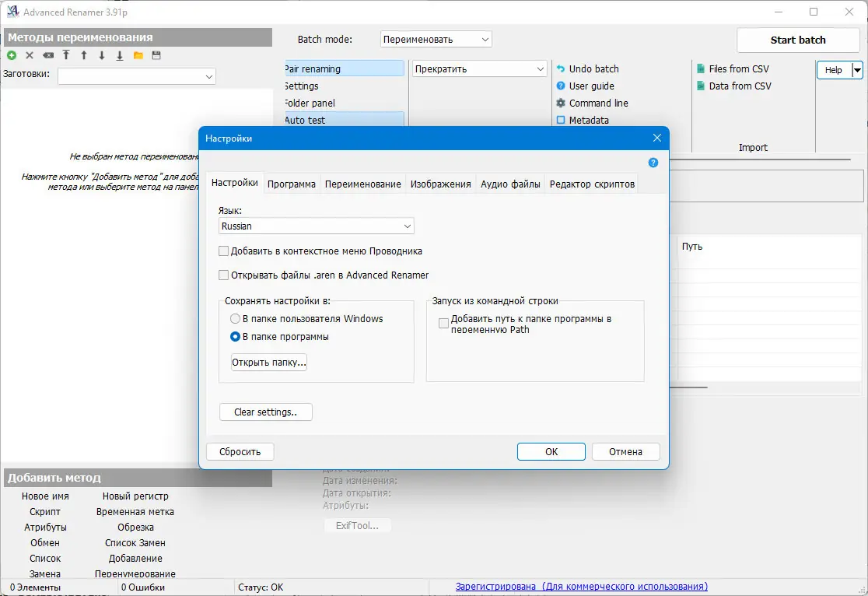The width and height of the screenshot is (868, 596).
Task: Close the Настройки dialog
Action: pyautogui.click(x=657, y=138)
